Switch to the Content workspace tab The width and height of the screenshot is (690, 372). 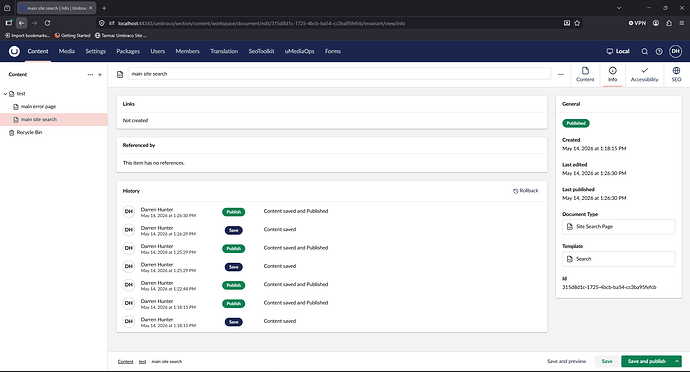(x=585, y=75)
